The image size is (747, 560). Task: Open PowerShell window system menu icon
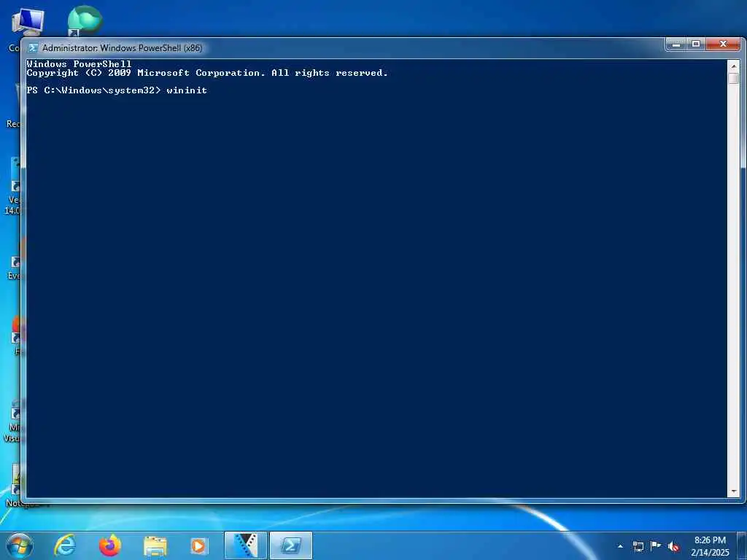(x=32, y=47)
